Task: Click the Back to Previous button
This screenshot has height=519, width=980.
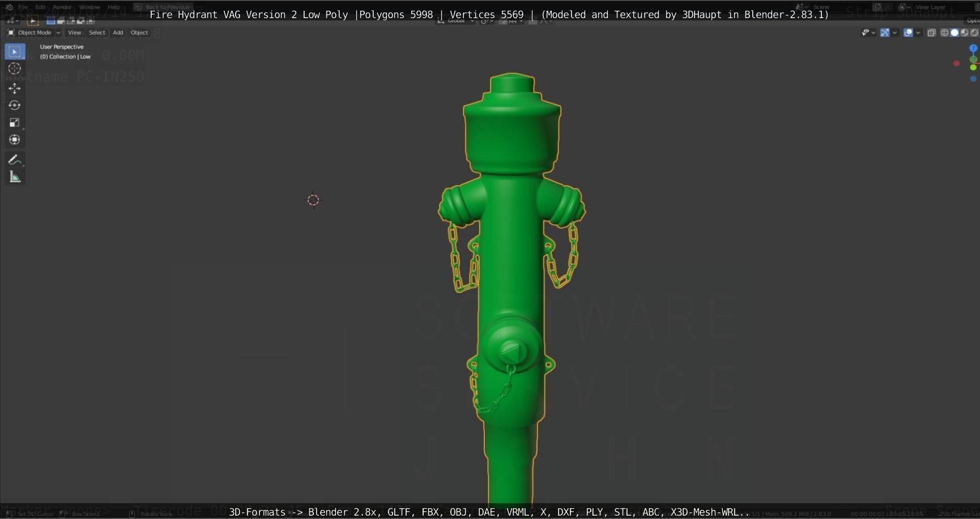Action: click(x=163, y=7)
